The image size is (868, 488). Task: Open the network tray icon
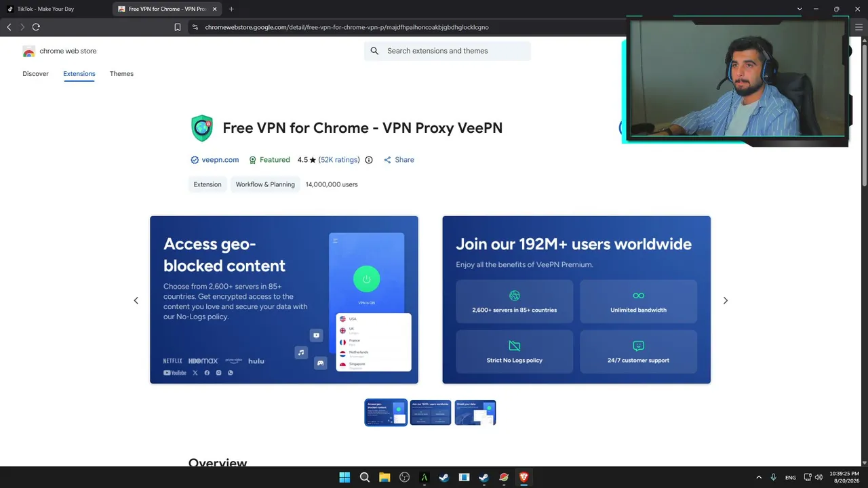click(808, 477)
